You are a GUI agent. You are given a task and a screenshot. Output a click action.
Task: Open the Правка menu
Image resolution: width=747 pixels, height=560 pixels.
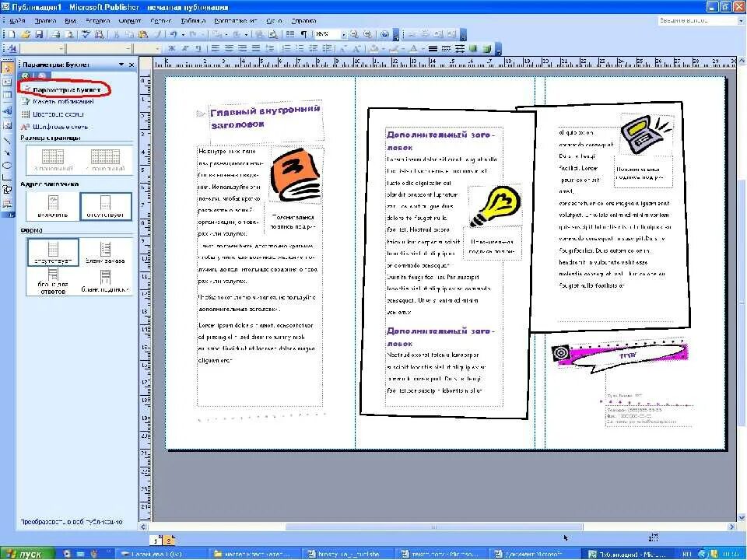(x=45, y=21)
